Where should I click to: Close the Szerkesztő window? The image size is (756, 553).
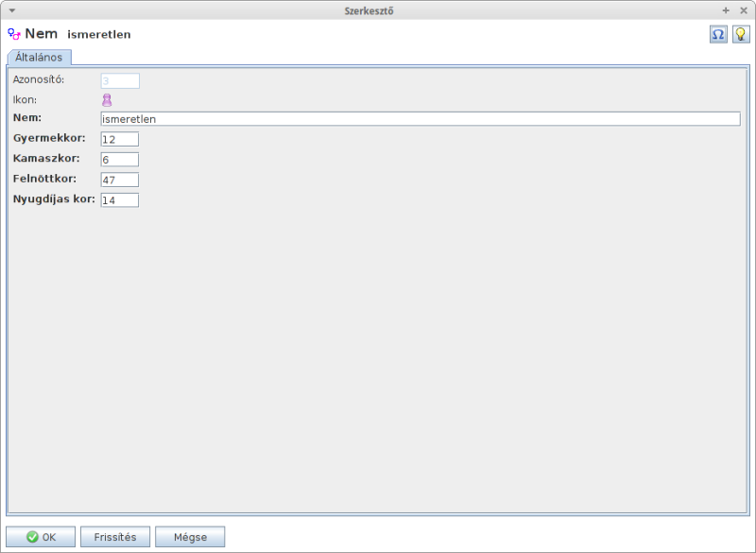click(742, 10)
